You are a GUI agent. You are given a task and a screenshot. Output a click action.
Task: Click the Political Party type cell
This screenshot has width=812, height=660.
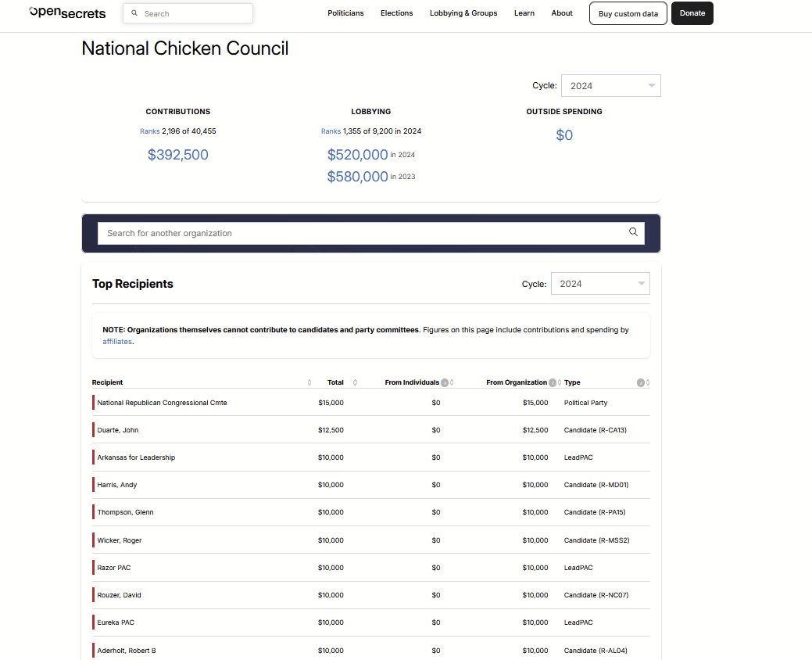[x=585, y=403]
